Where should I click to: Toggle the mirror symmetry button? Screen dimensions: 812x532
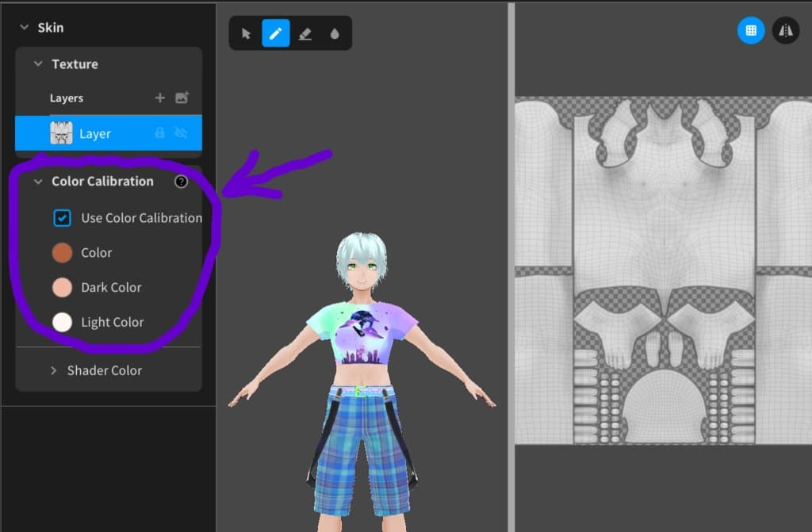[786, 31]
